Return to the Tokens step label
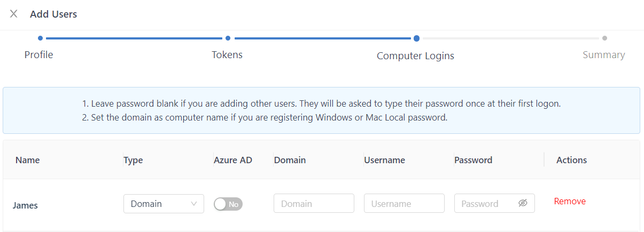 coord(227,54)
